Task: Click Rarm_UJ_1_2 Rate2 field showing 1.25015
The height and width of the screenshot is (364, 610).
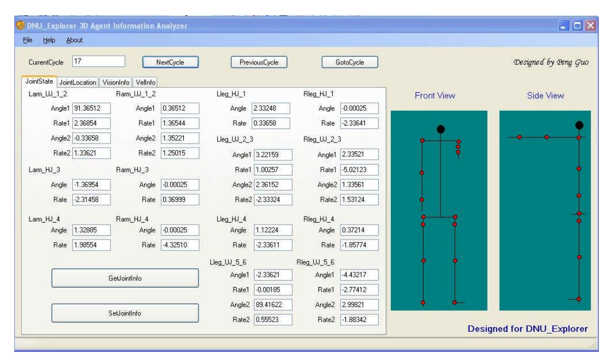Action: coord(180,153)
